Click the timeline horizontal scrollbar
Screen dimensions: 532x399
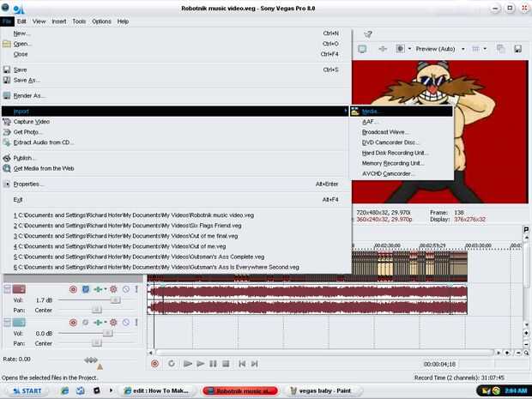[x=324, y=353]
